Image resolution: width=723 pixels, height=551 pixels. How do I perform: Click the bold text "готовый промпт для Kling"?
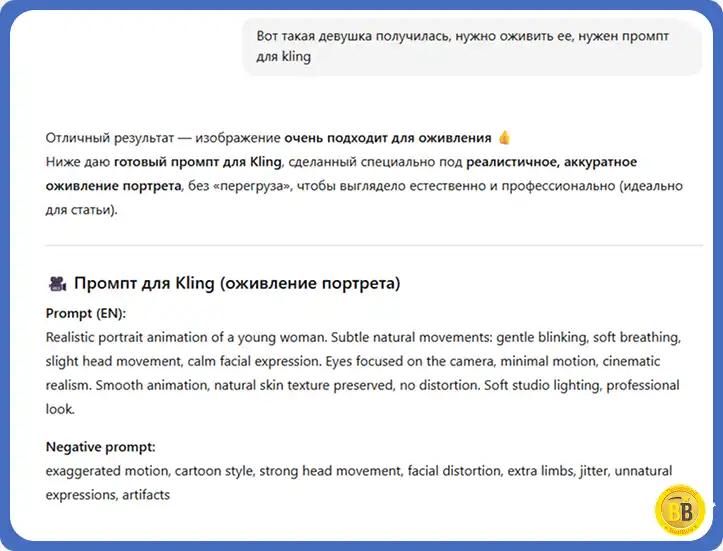point(199,162)
